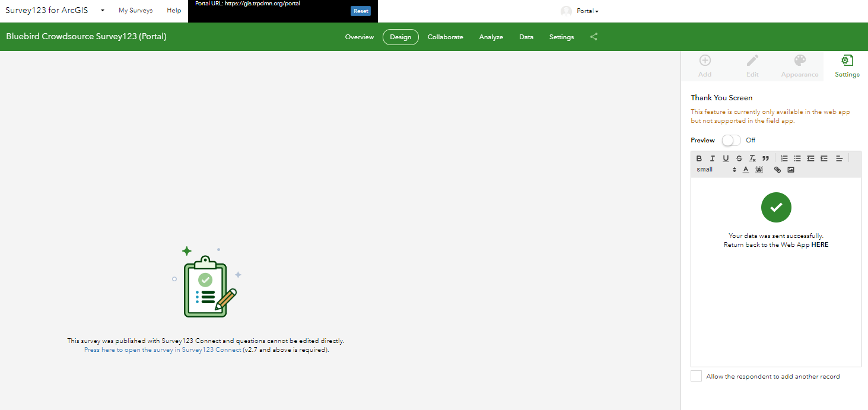Open the Data tab
868x410 pixels.
[526, 37]
